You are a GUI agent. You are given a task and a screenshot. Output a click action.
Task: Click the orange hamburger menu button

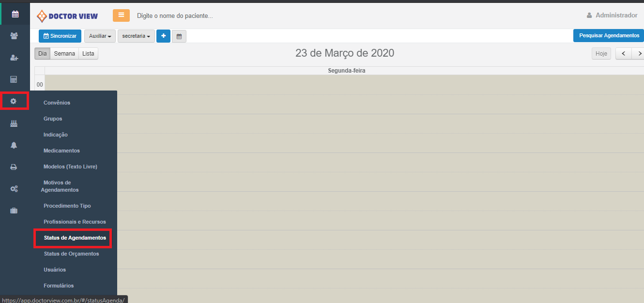(x=121, y=15)
